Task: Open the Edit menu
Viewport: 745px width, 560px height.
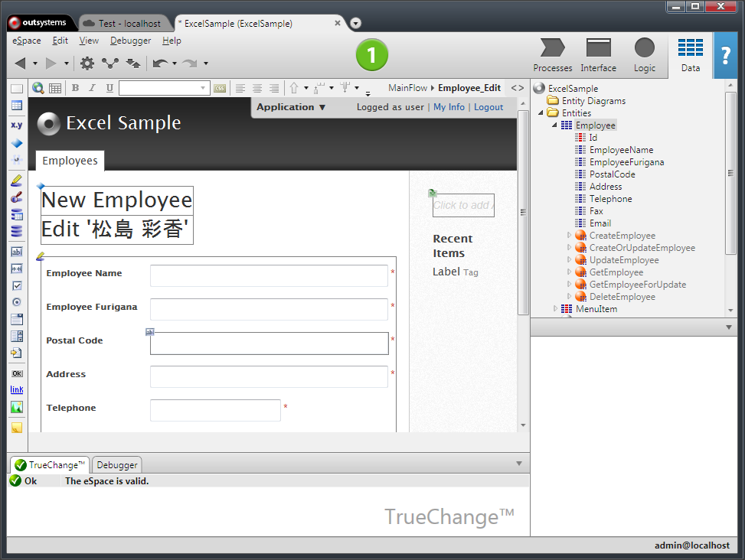Action: (60, 41)
